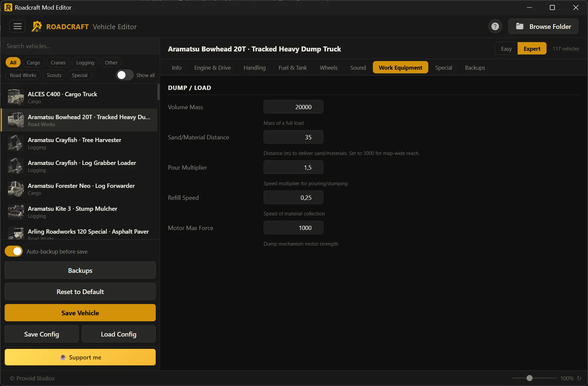Click the vehicle list scrollbar
This screenshot has width=588, height=386.
tap(158, 92)
